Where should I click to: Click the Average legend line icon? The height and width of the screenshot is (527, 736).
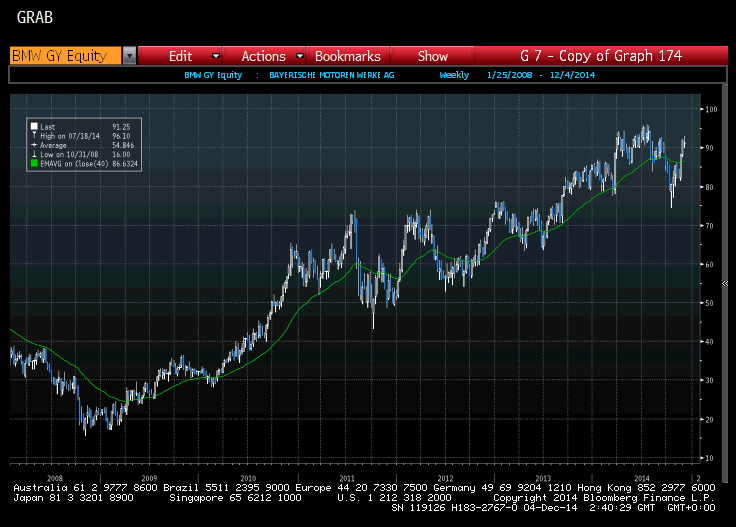(x=34, y=145)
